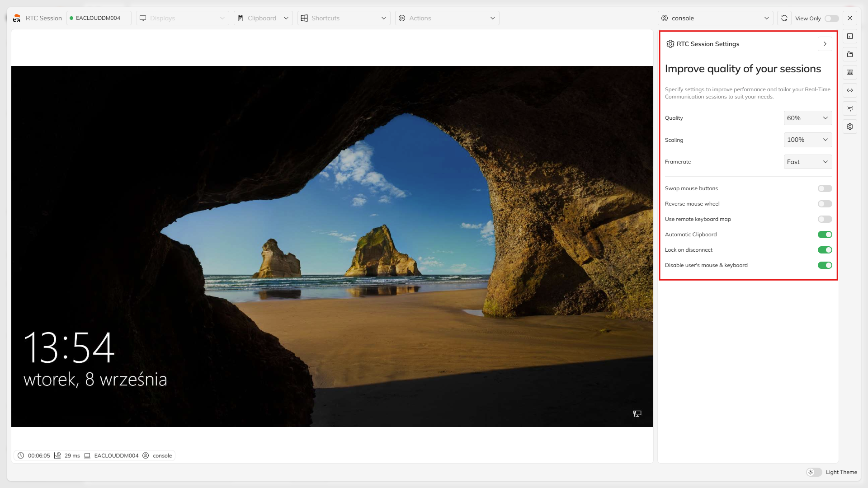
Task: Disable Automatic Clipboard
Action: pyautogui.click(x=825, y=235)
